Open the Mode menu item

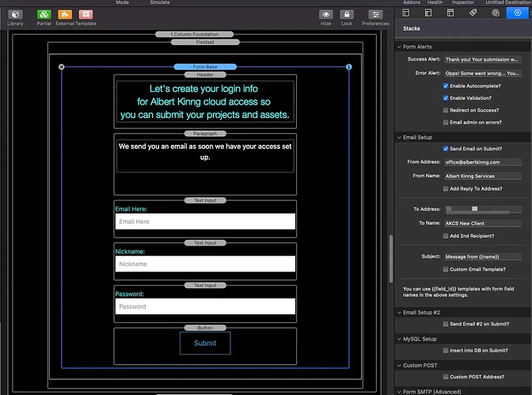[122, 2]
